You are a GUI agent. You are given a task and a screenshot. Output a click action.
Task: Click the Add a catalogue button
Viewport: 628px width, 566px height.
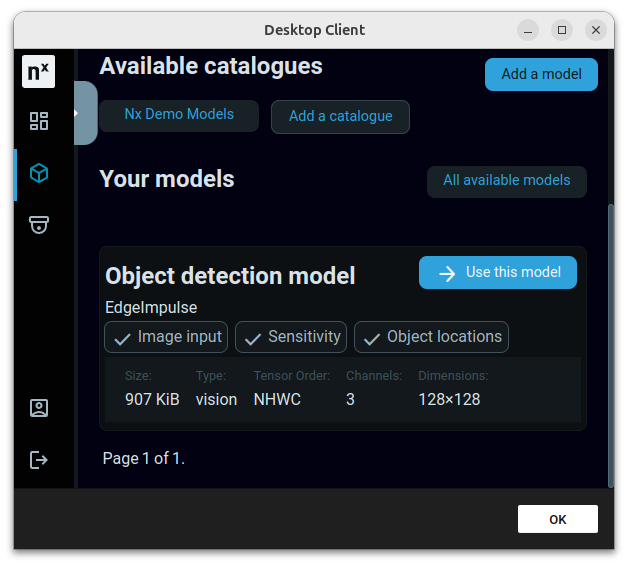(x=340, y=116)
